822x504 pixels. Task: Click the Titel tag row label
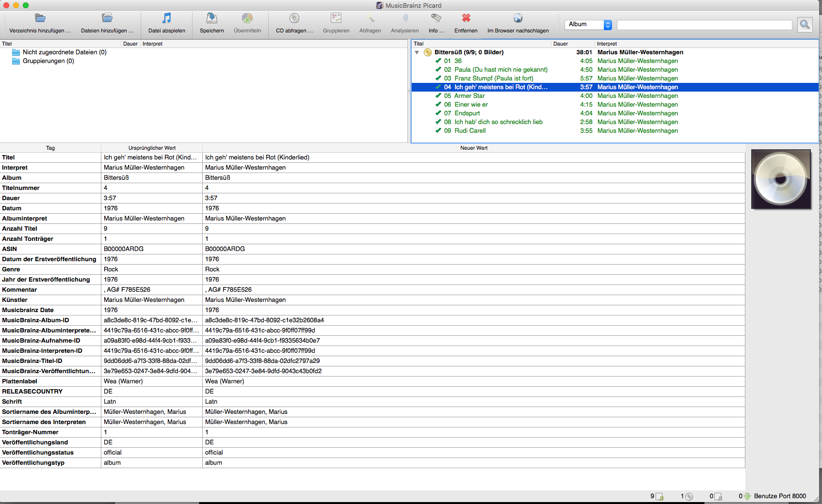[x=8, y=157]
